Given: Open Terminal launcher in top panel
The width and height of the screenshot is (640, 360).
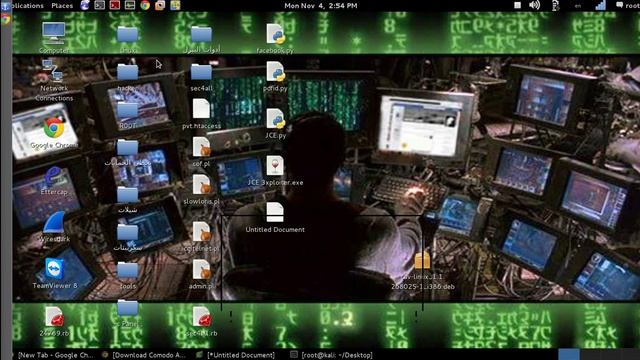Looking at the screenshot, I should (100, 5).
